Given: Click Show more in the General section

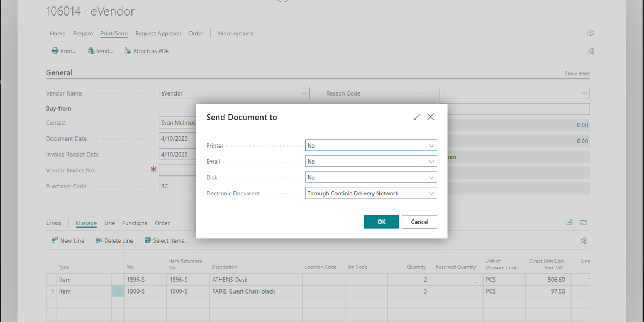Looking at the screenshot, I should click(577, 74).
